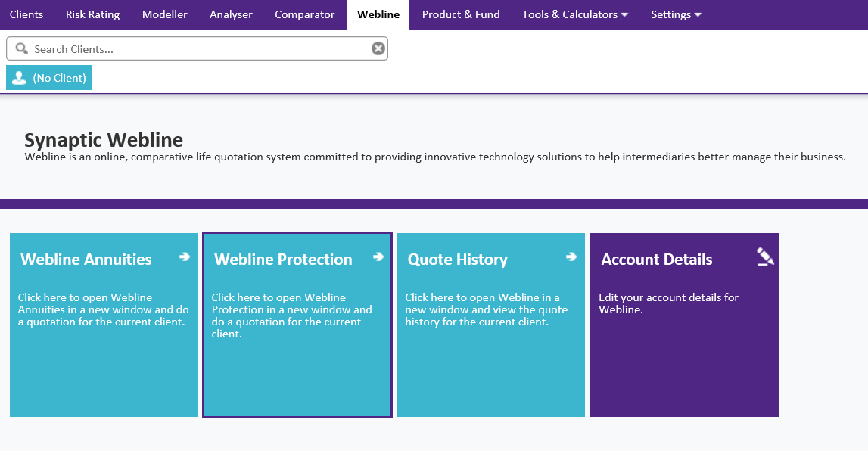Screen dimensions: 868x451
Task: Click arrow icon on Webline Protection tile
Action: pyautogui.click(x=378, y=257)
